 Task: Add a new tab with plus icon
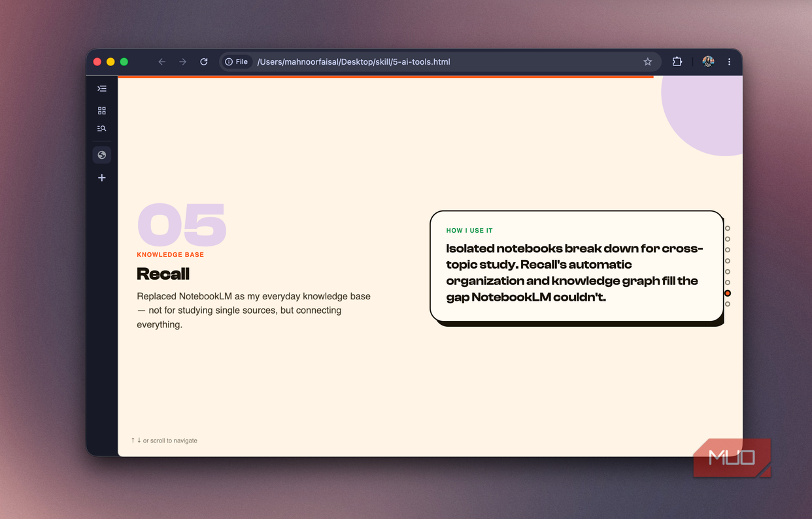(102, 178)
